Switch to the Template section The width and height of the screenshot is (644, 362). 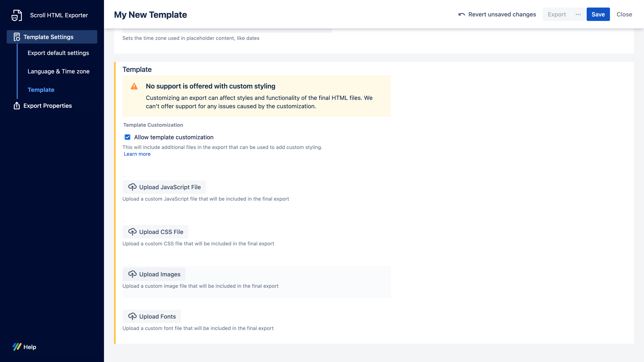(41, 90)
